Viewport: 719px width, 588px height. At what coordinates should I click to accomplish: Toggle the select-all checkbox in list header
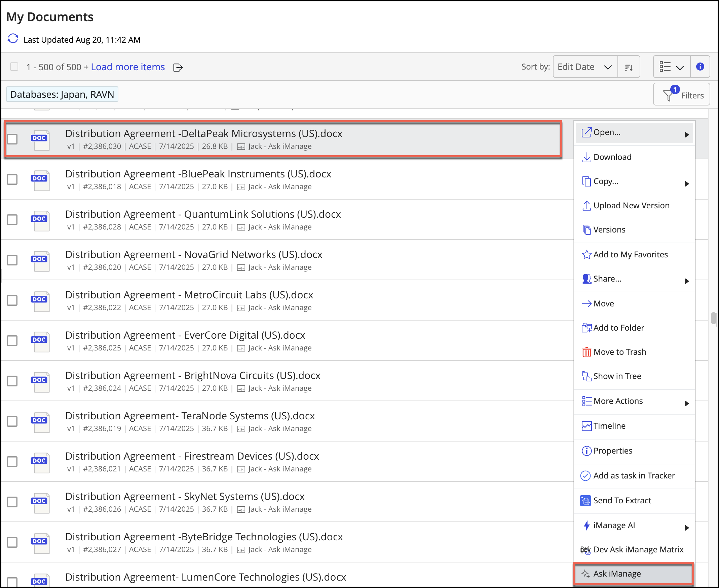coord(14,67)
